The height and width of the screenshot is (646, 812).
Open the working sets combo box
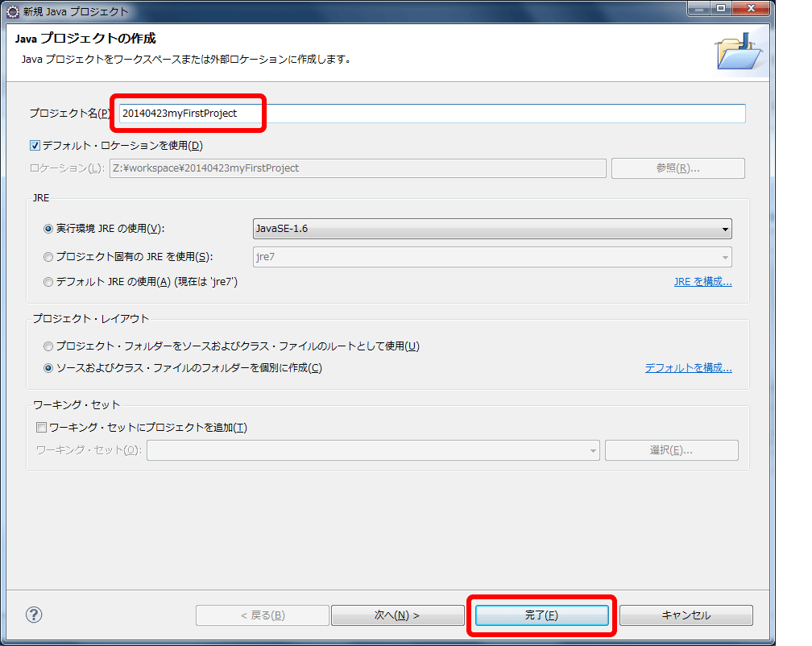coord(373,450)
